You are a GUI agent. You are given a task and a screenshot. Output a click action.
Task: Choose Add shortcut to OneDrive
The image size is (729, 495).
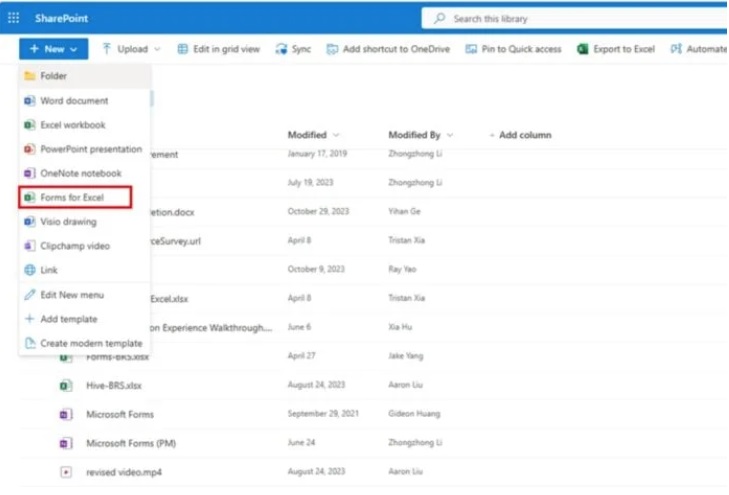coord(396,49)
